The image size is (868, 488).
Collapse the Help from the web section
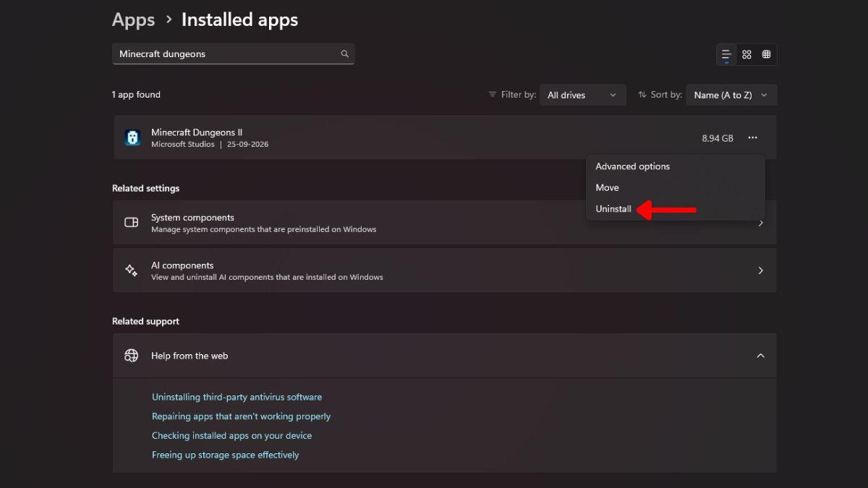tap(760, 355)
